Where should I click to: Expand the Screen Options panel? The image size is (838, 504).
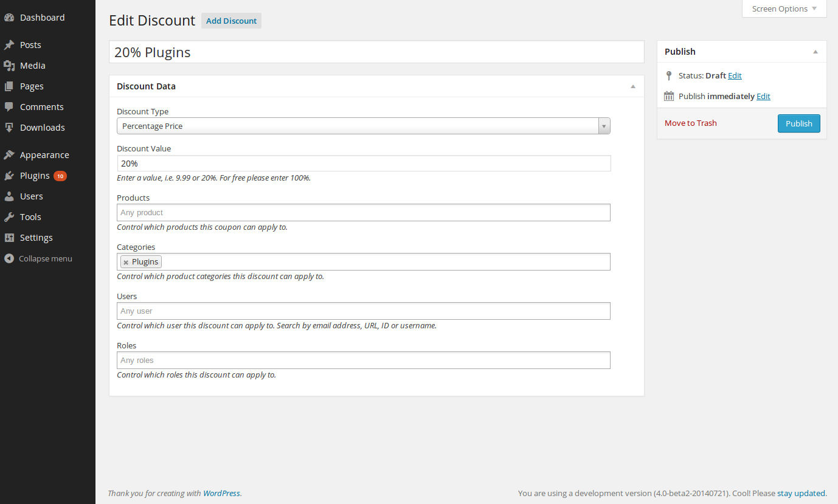[784, 9]
